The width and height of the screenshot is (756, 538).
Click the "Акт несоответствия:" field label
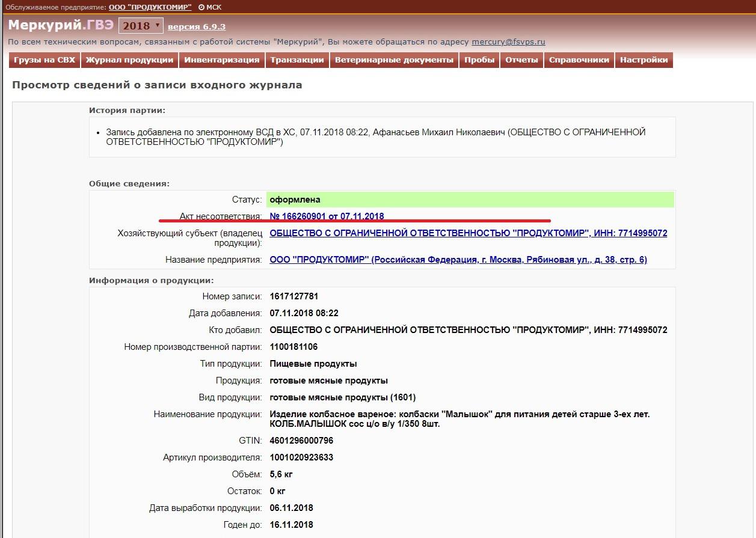[x=221, y=216]
